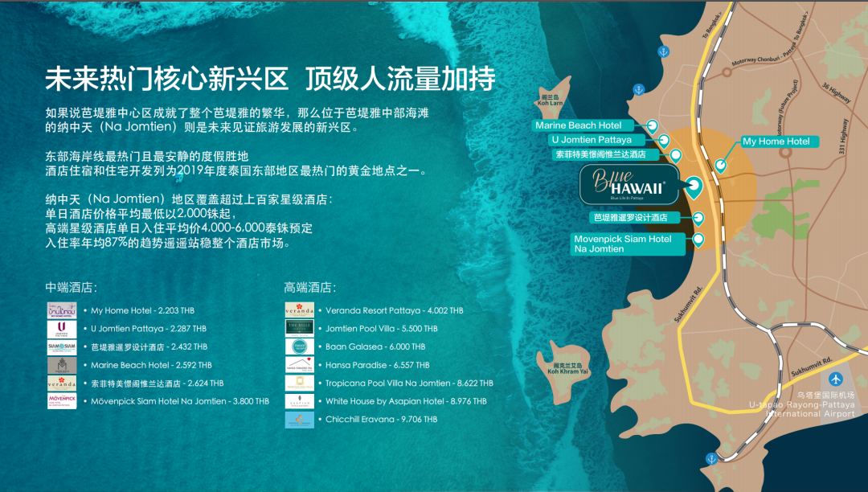The width and height of the screenshot is (868, 492).
Task: Click the Blue Hawaii map pin
Action: click(694, 187)
